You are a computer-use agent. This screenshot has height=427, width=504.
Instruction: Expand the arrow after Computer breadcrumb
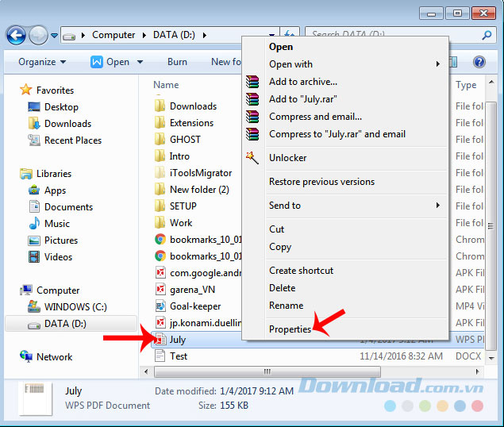click(x=144, y=35)
